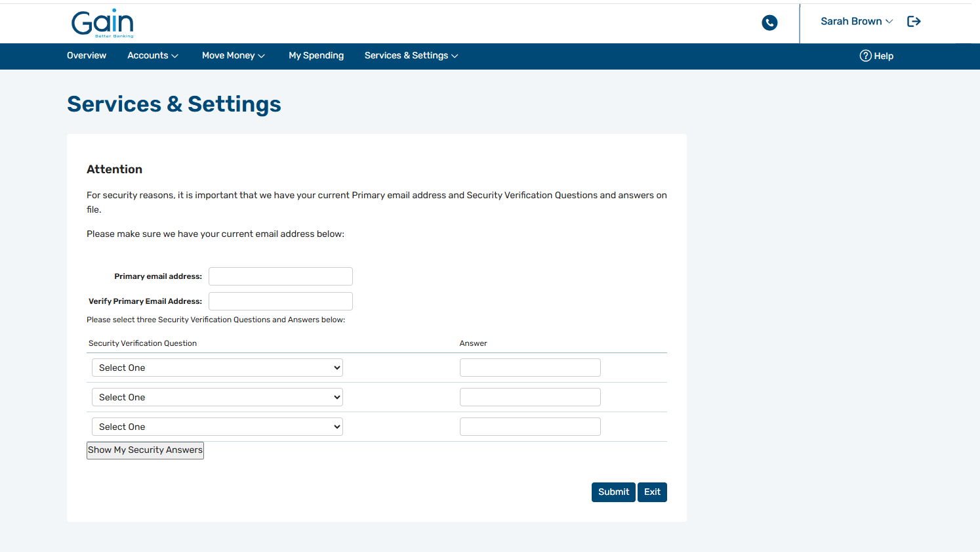Open the My Spending tab

(316, 56)
